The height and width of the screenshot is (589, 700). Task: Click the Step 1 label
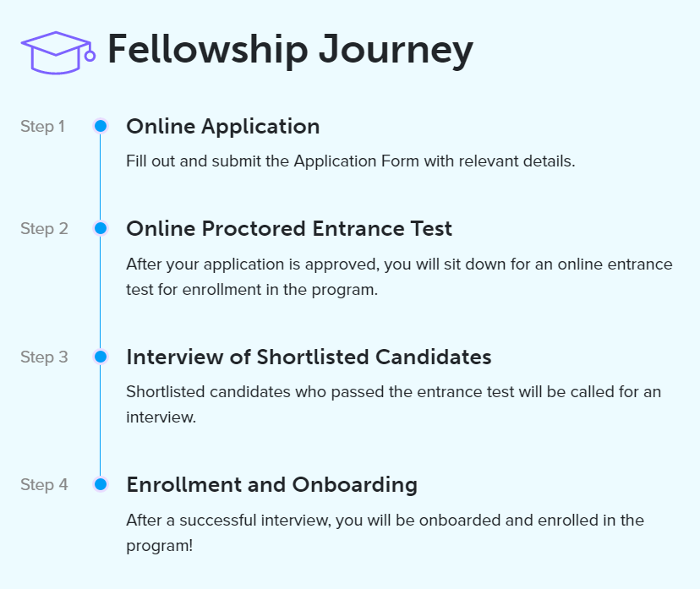tap(43, 127)
